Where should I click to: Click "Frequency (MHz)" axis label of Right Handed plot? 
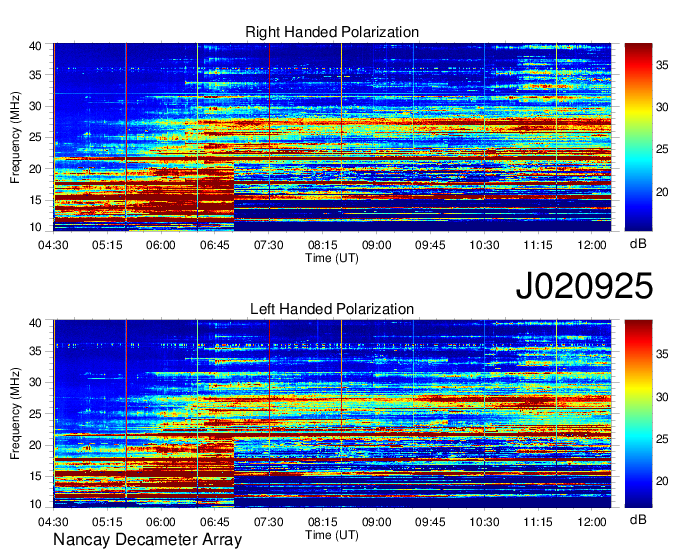[x=15, y=137]
